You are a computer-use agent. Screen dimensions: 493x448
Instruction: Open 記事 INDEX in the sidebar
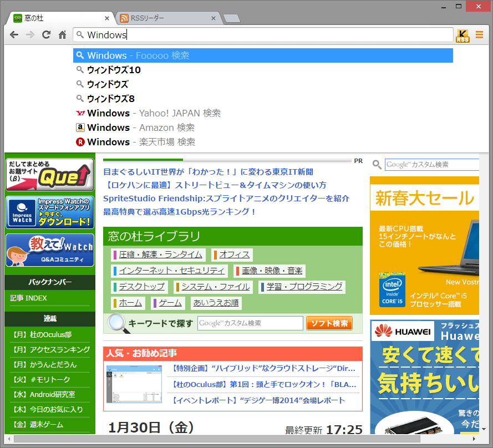[x=28, y=298]
